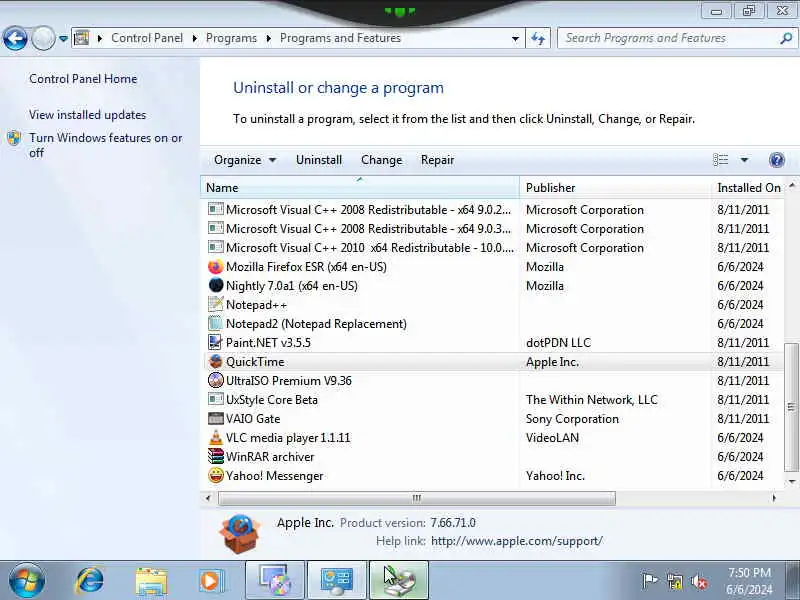Click the VLC media player cone icon
Viewport: 800px width, 600px height.
[216, 438]
